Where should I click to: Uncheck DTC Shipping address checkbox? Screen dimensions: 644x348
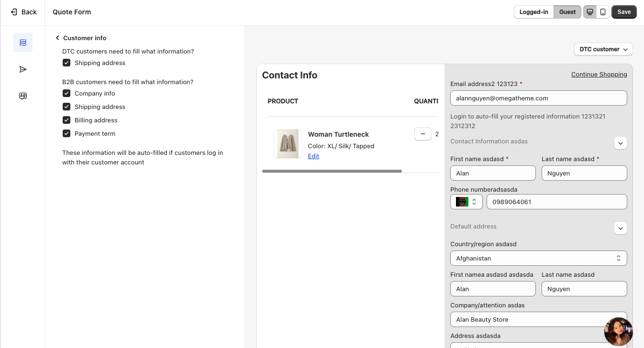(67, 63)
